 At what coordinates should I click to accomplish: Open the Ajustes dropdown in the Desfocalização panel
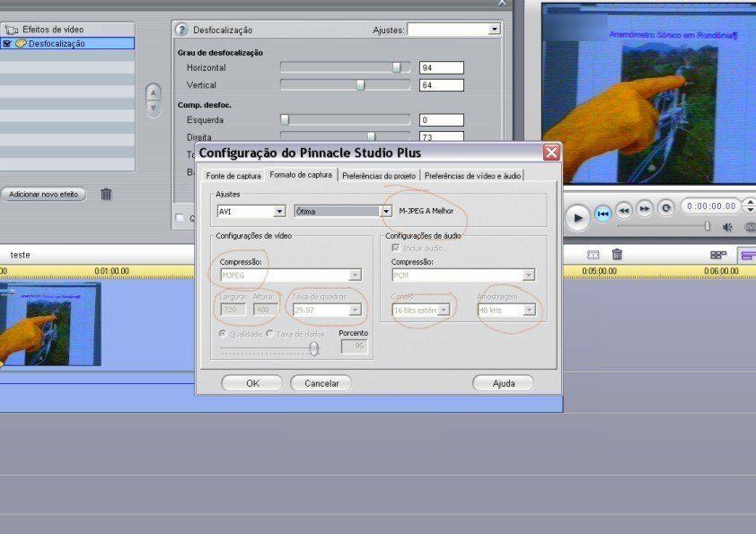coord(494,30)
